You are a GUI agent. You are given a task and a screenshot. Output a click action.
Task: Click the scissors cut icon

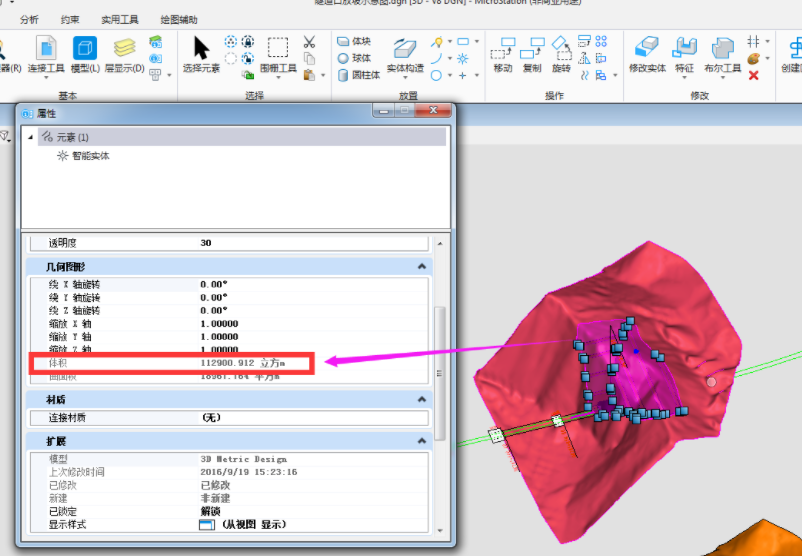[x=309, y=41]
